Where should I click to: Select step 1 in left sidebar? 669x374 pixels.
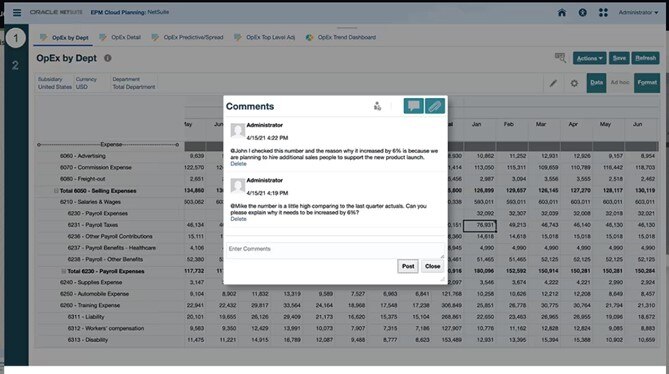pos(16,38)
